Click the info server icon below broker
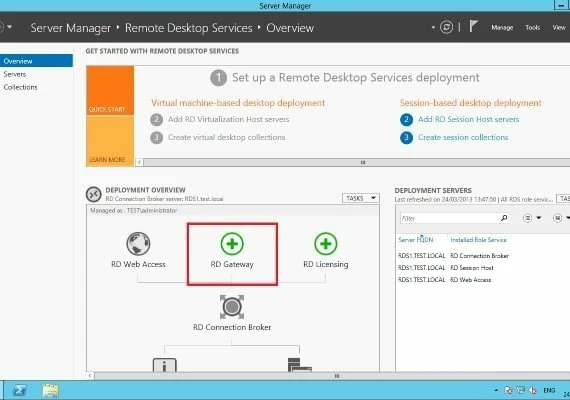Screen dimensions: 570x400 click(x=165, y=365)
